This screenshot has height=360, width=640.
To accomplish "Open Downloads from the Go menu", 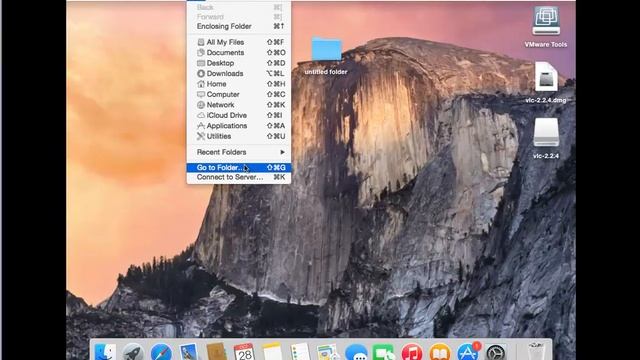I will coord(239,74).
